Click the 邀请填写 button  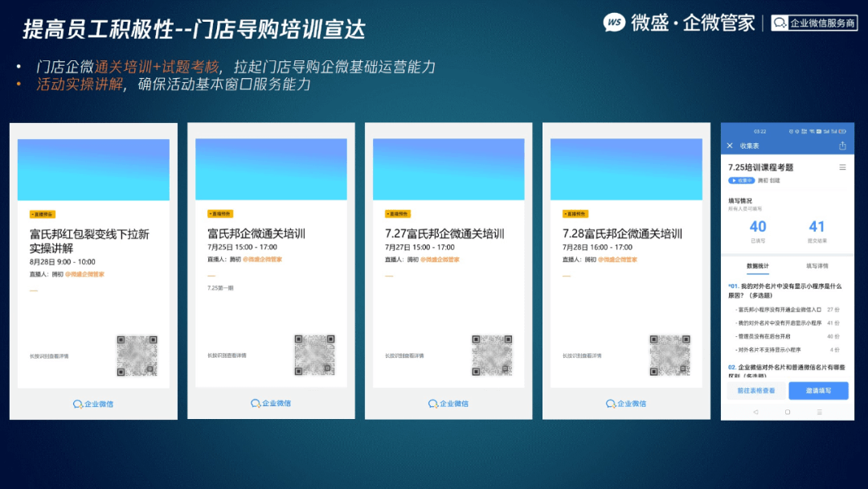click(818, 390)
